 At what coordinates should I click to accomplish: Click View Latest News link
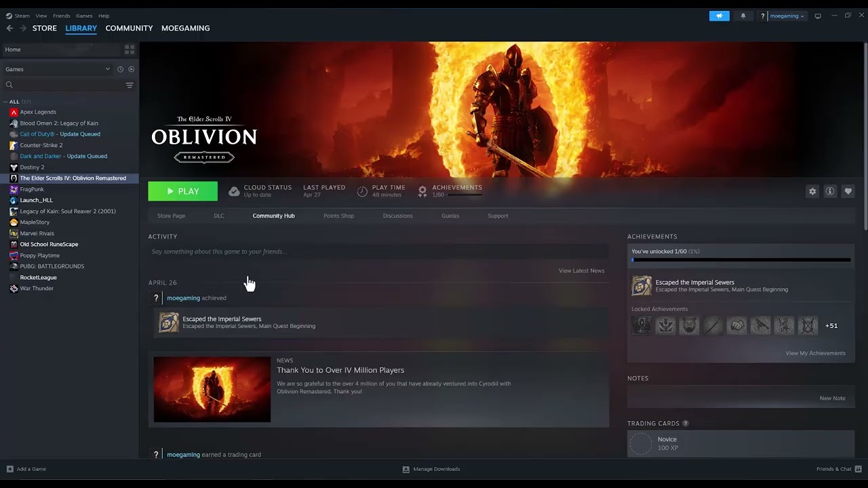581,271
